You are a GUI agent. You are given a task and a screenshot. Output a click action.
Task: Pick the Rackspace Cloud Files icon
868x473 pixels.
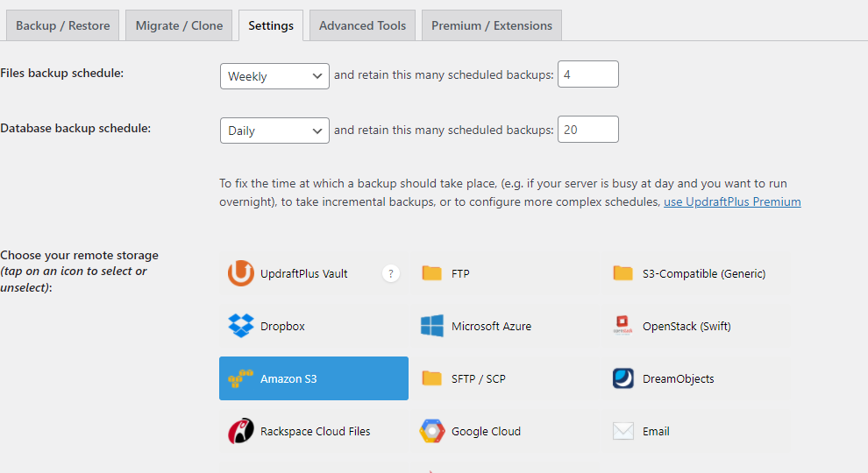[241, 431]
